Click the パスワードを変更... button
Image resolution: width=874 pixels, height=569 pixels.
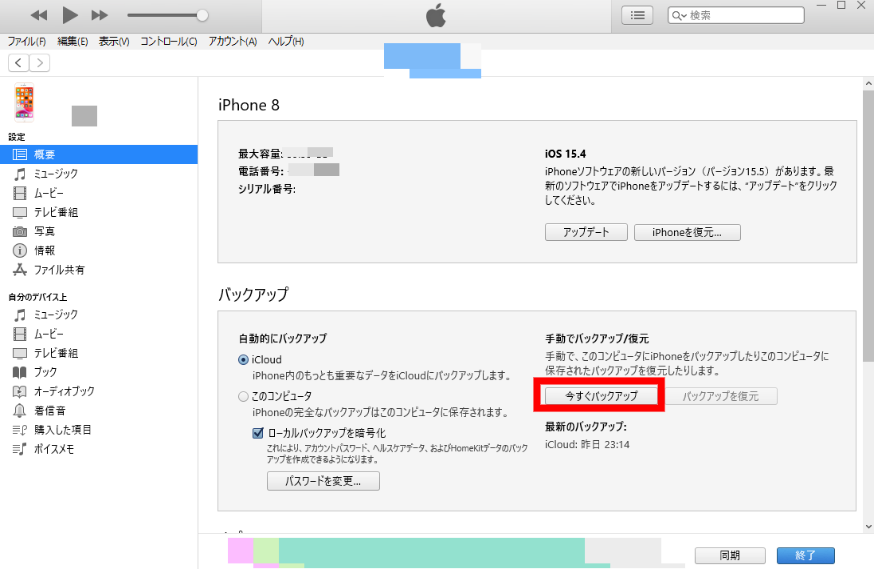pos(323,481)
